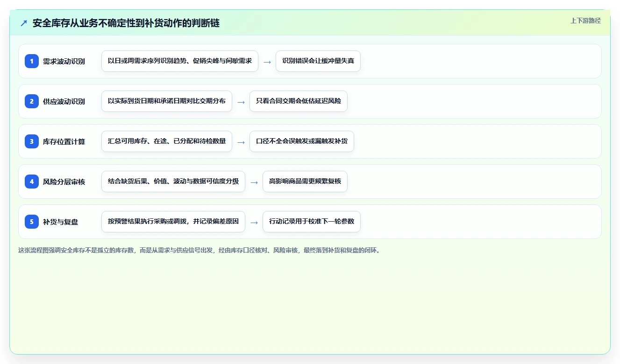
Task: Open the box 行动记录用于校准下一轮参数
Action: click(312, 222)
